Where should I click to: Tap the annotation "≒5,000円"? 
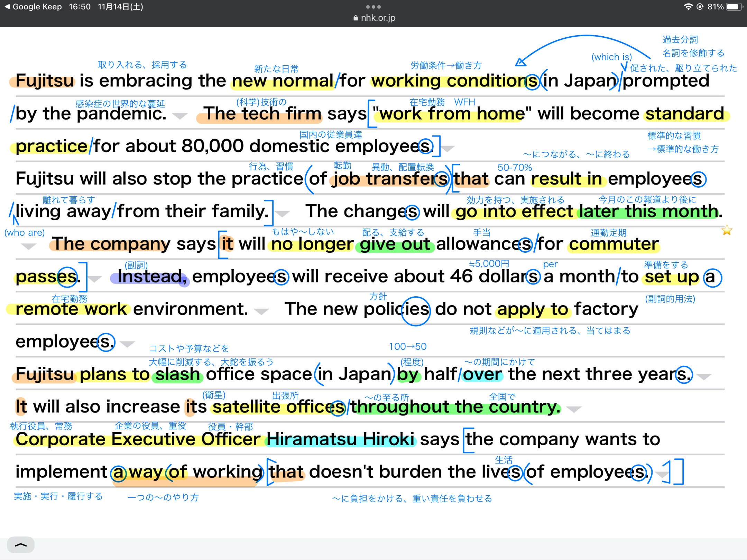pos(489,264)
